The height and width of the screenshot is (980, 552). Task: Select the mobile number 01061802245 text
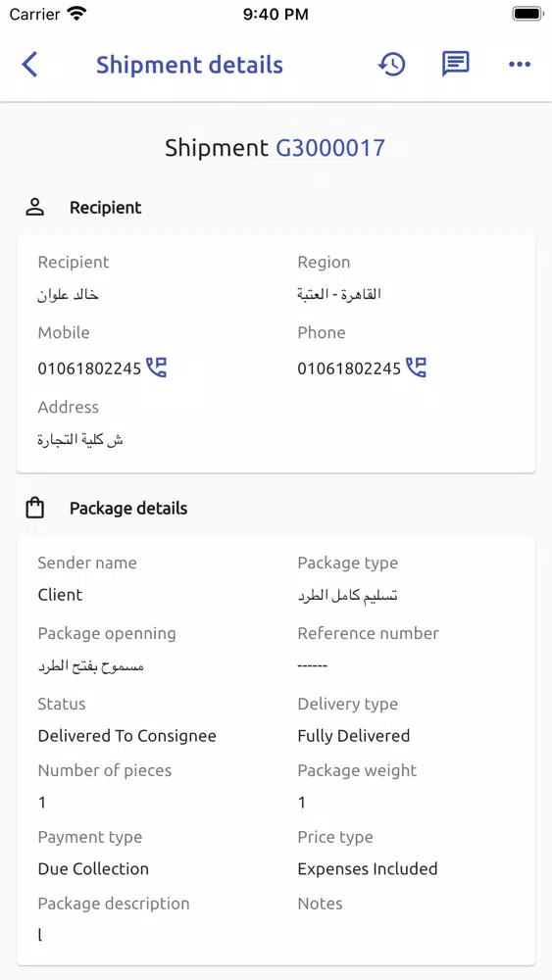point(89,368)
